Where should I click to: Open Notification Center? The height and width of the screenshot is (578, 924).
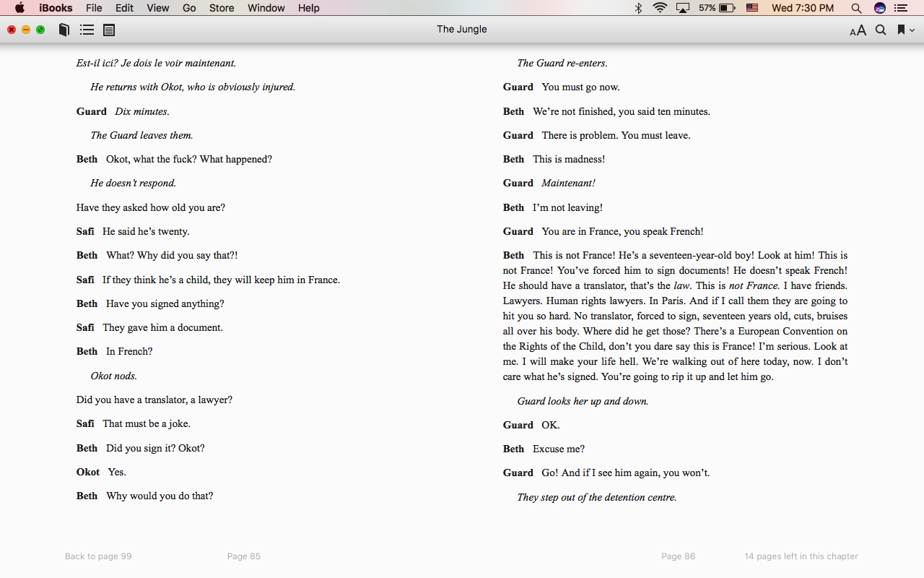click(x=900, y=8)
